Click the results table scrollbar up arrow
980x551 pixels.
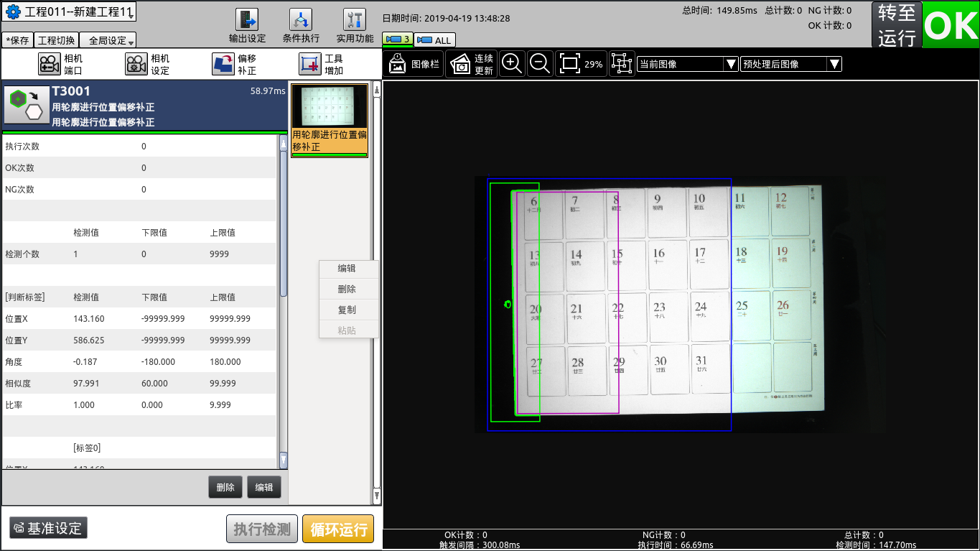click(x=283, y=144)
